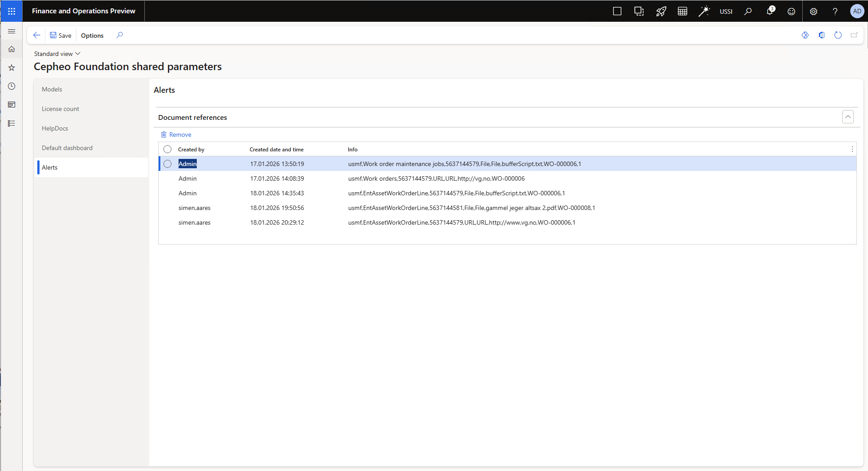Collapse the Document references section
Screen dimensions: 868x471
click(x=848, y=117)
